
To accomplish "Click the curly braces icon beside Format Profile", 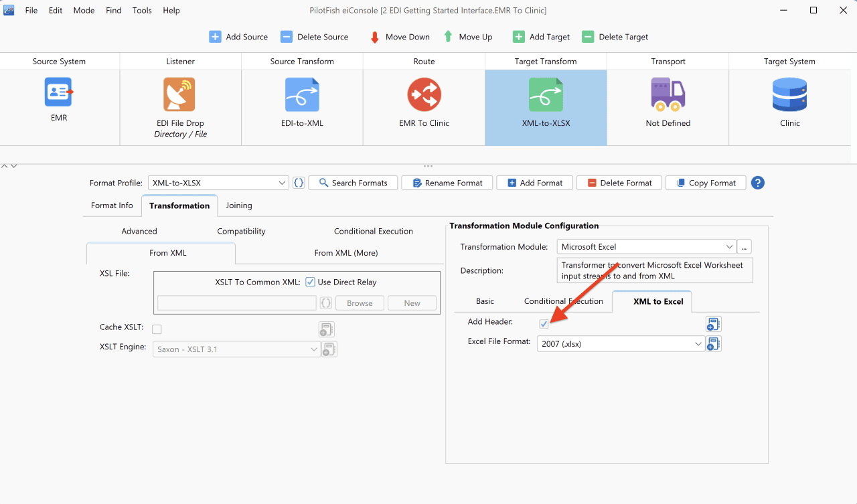I will click(299, 183).
